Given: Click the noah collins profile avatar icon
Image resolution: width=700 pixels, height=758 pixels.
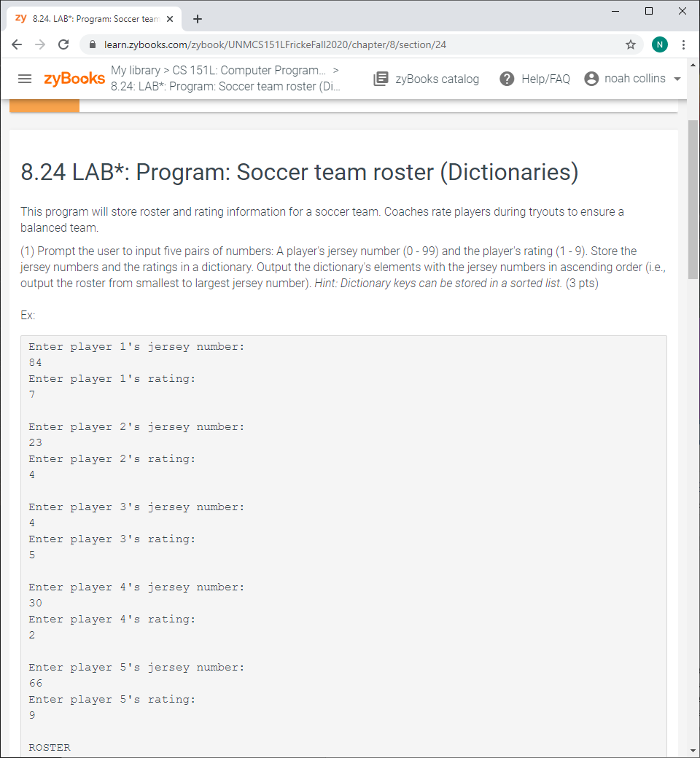Looking at the screenshot, I should point(591,79).
